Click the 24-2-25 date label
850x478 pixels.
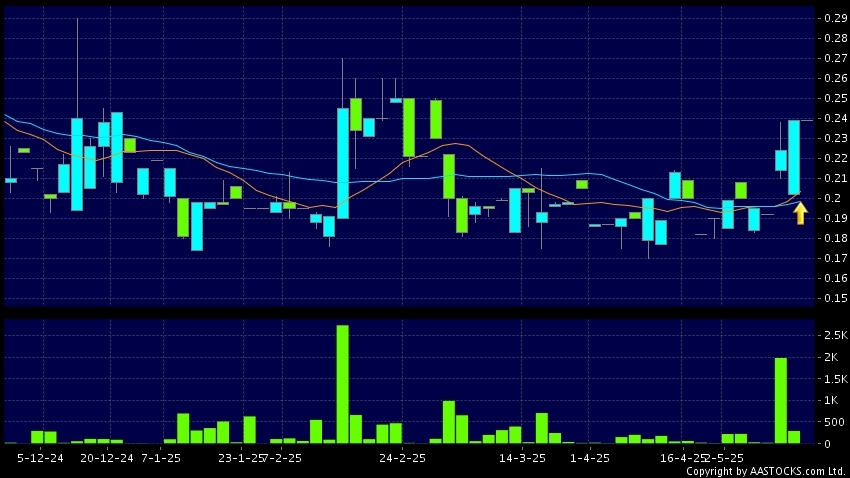coord(402,458)
